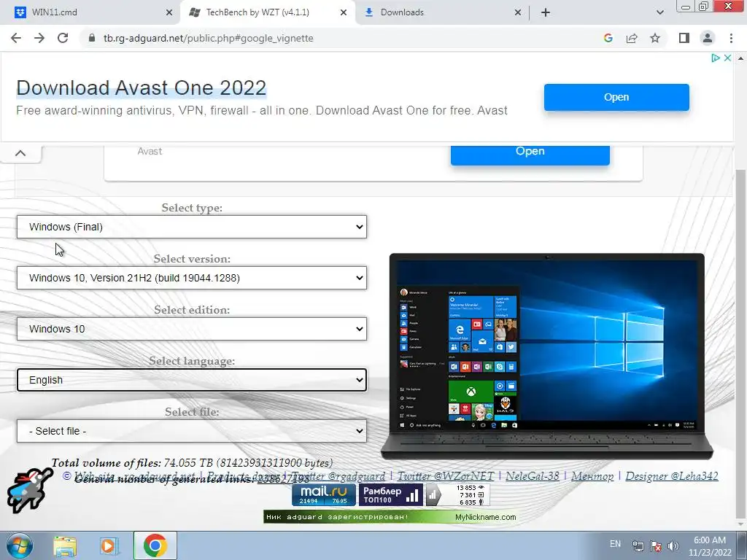Click Chrome icon in taskbar
The image size is (747, 560).
pyautogui.click(x=155, y=545)
